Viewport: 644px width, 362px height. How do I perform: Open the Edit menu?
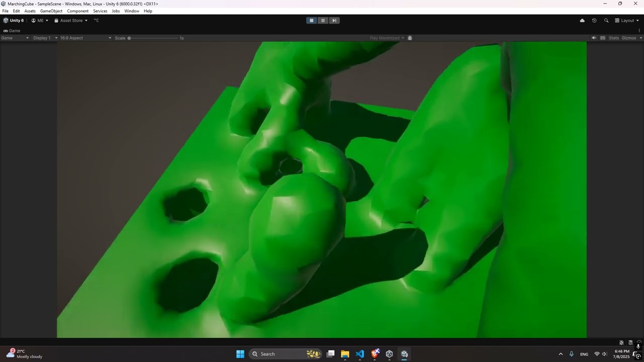(x=17, y=11)
